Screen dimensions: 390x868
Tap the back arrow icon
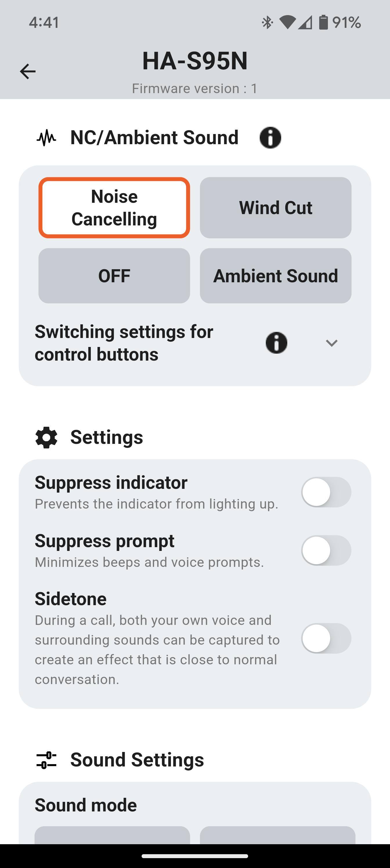28,71
